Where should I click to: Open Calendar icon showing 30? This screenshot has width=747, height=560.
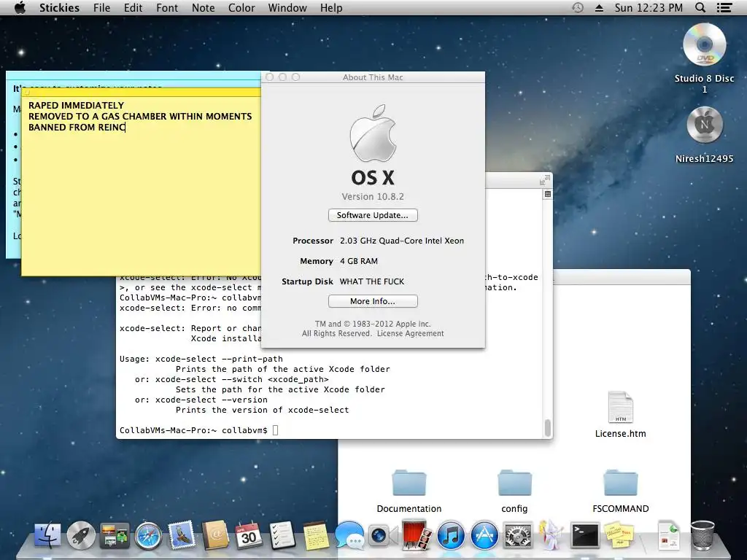(x=249, y=535)
